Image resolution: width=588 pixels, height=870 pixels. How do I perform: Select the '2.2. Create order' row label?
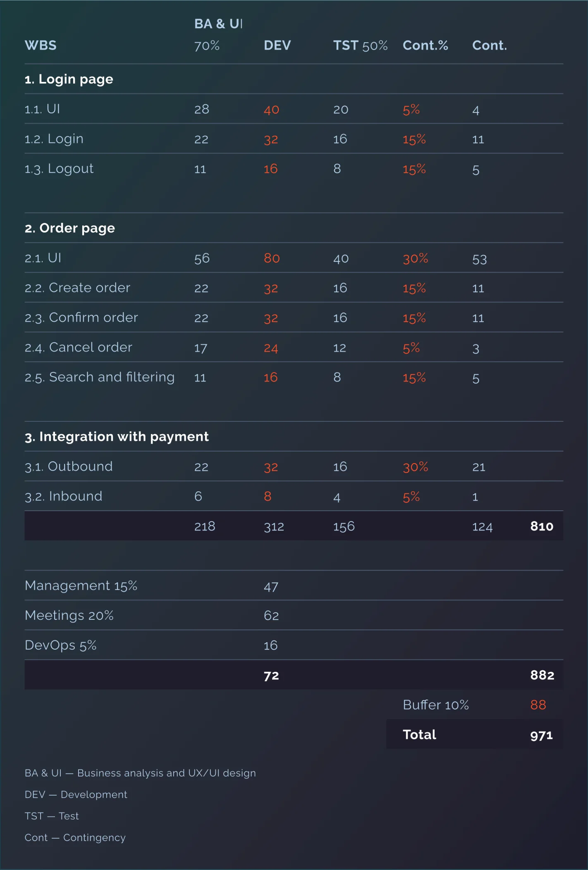pyautogui.click(x=77, y=287)
